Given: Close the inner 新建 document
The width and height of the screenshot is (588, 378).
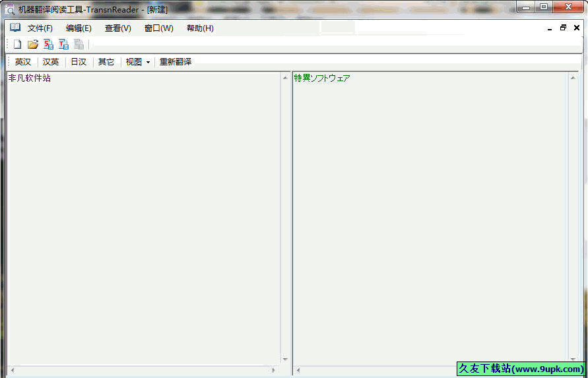Looking at the screenshot, I should pos(577,28).
